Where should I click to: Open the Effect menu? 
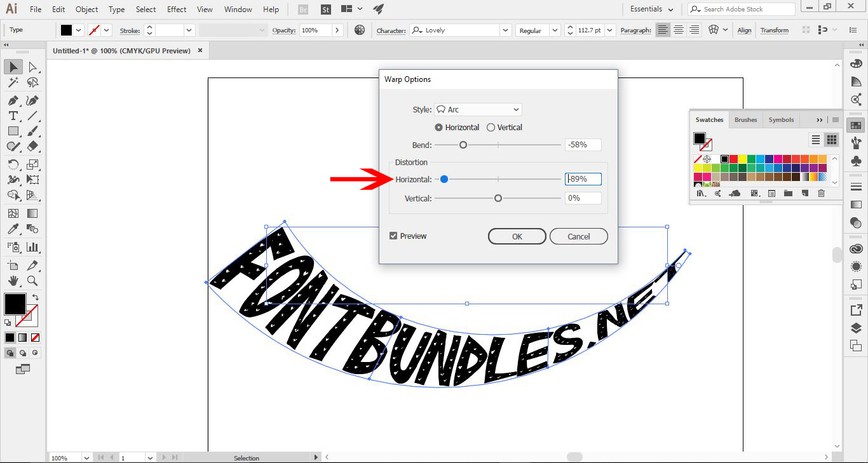click(x=176, y=9)
